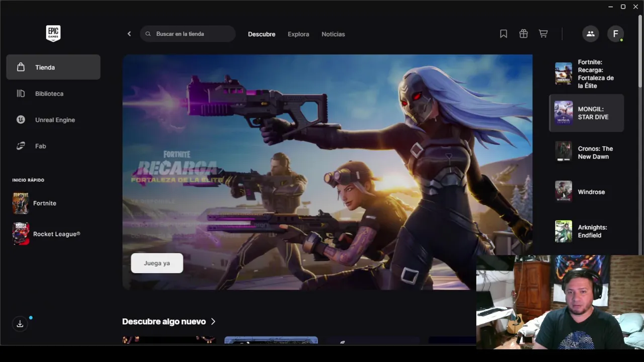Click Fortnite text in quick launch
644x362 pixels.
pyautogui.click(x=45, y=203)
